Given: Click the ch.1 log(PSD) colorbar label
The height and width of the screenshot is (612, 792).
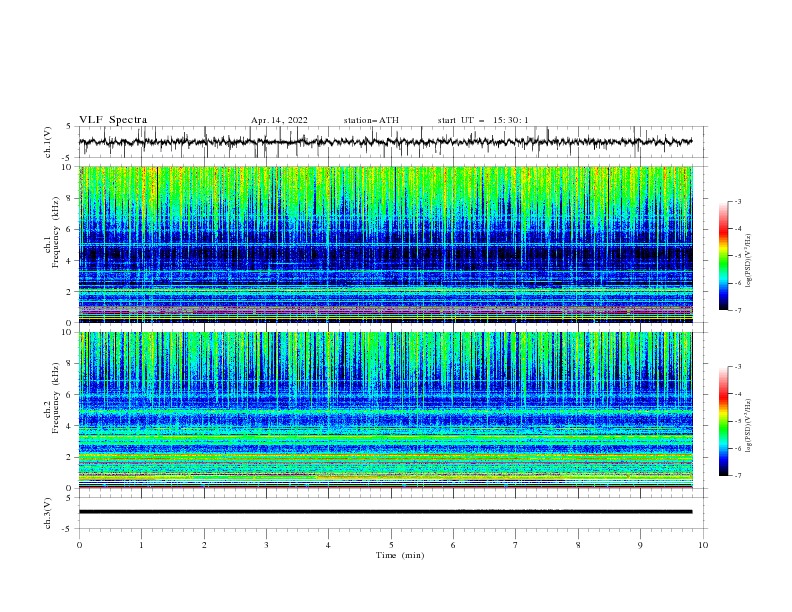Looking at the screenshot, I should coord(749,261).
